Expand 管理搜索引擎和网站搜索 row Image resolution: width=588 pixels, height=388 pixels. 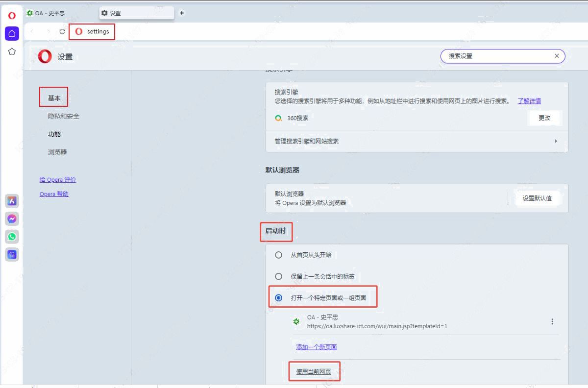[x=416, y=141]
